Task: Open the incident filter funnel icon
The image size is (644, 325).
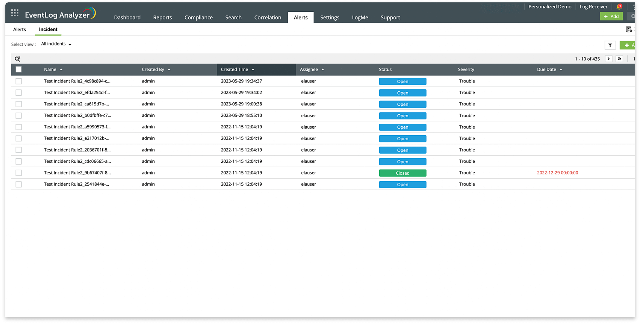Action: tap(610, 45)
